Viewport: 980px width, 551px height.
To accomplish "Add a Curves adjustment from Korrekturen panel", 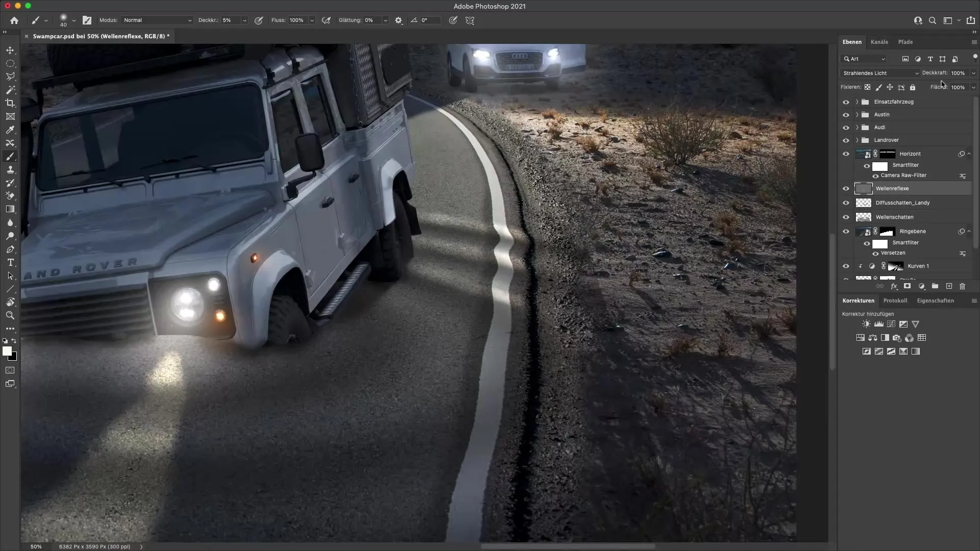I will click(x=891, y=324).
